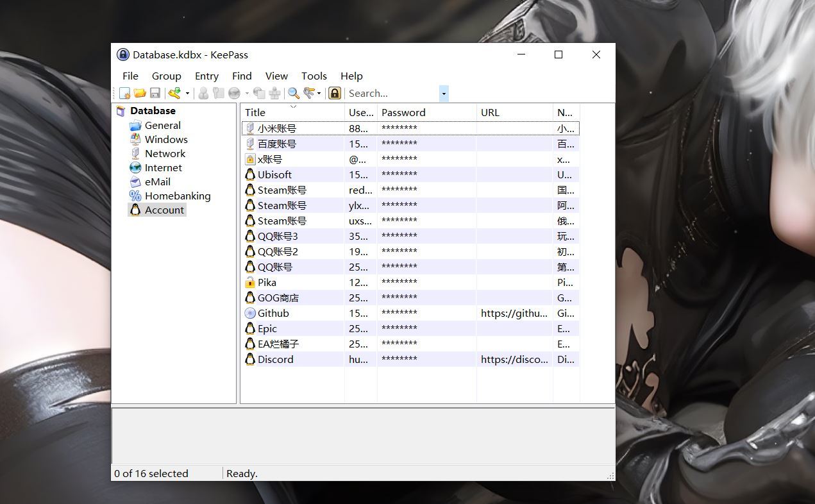
Task: Select the QQ账号2 entry title
Action: click(278, 252)
